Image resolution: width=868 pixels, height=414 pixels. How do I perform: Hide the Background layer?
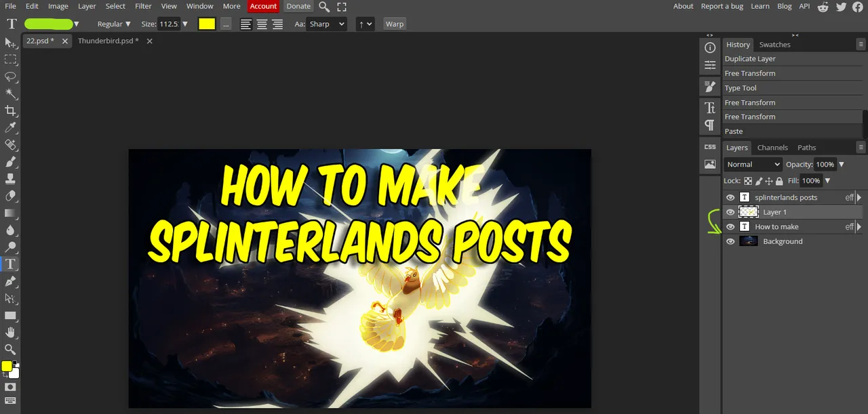point(730,241)
